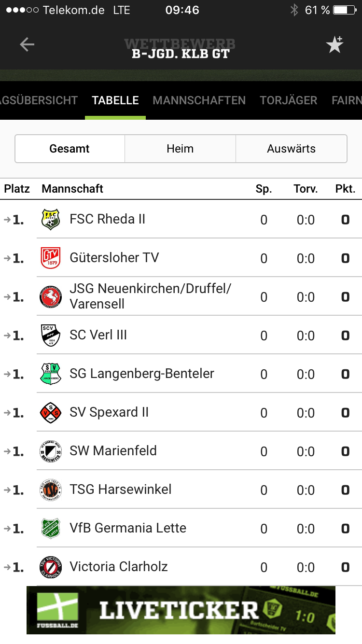Tap the FSC Rheda II club crest
Screen dimensions: 362x644
tap(50, 220)
